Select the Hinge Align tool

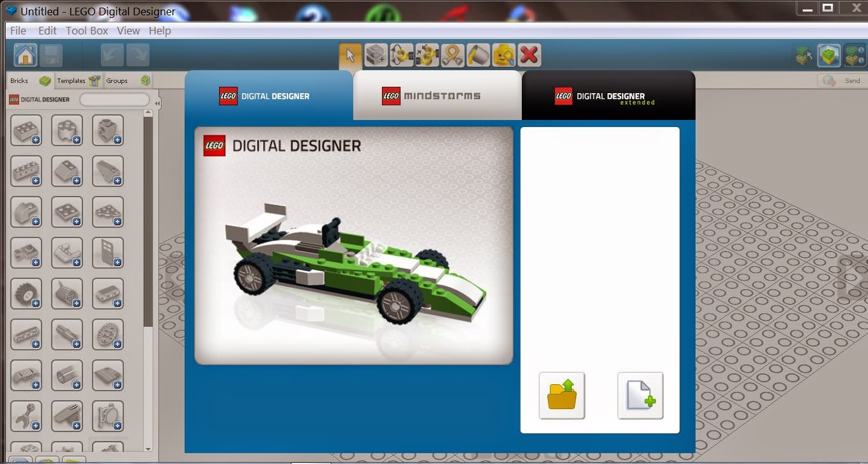coord(427,56)
